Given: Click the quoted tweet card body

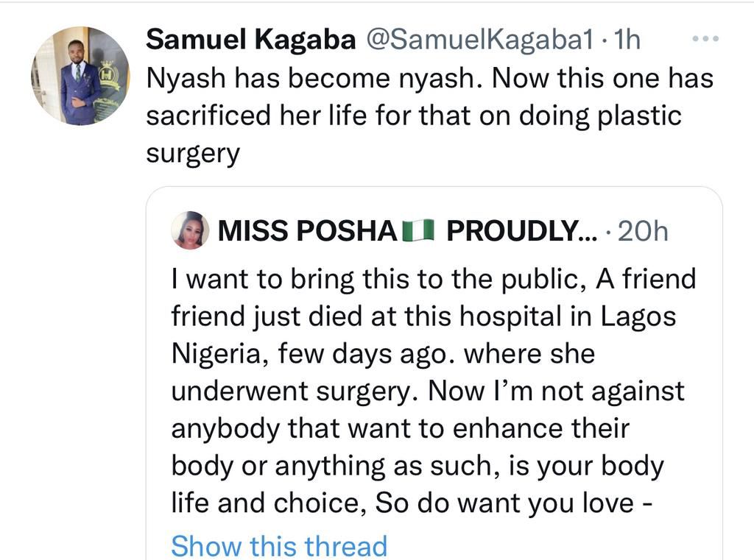Looking at the screenshot, I should pyautogui.click(x=434, y=390).
